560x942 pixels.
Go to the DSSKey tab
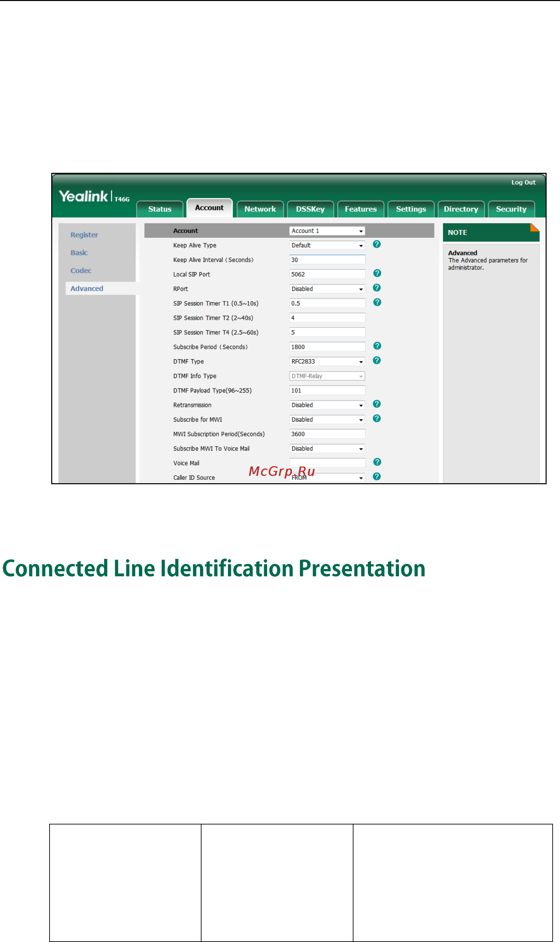click(310, 209)
